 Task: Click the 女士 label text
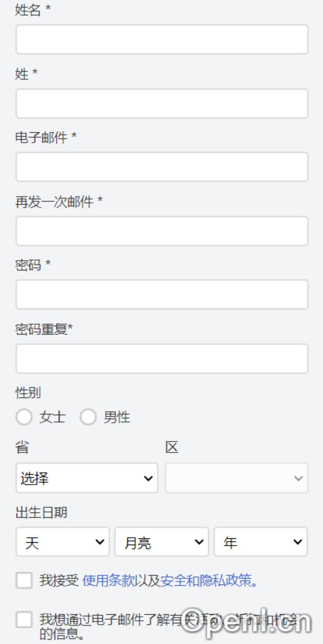click(53, 417)
